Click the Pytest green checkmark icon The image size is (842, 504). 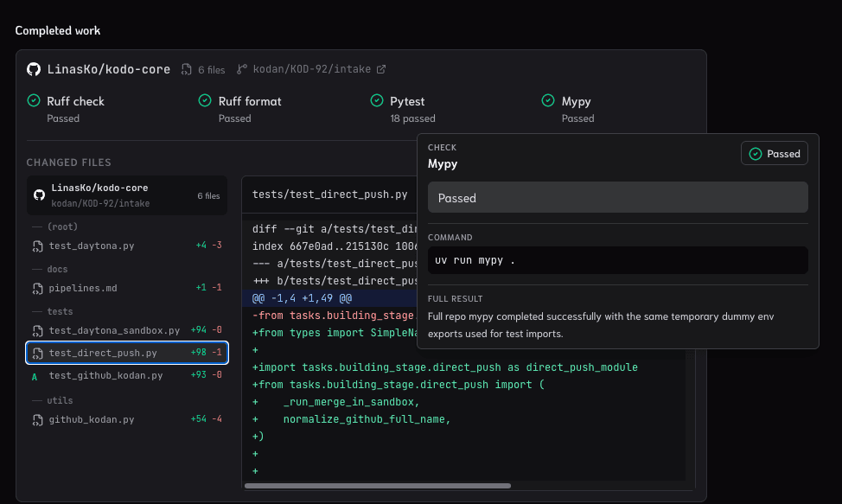377,100
